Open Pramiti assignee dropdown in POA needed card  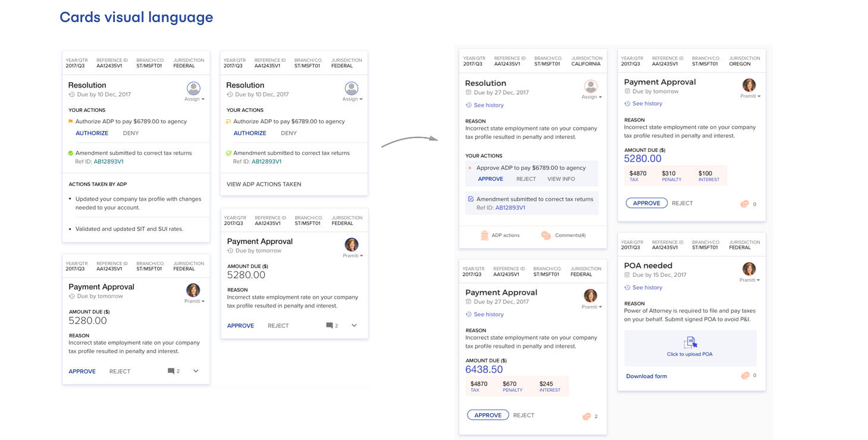(750, 280)
